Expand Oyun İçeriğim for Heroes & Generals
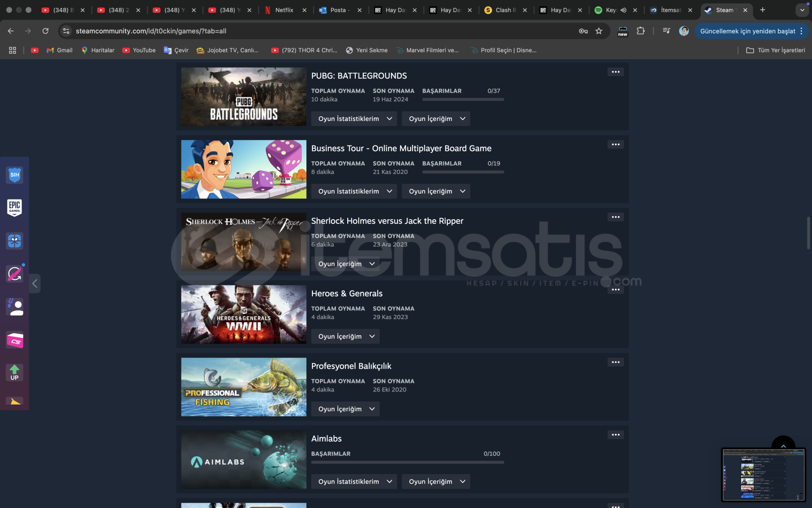 [345, 336]
